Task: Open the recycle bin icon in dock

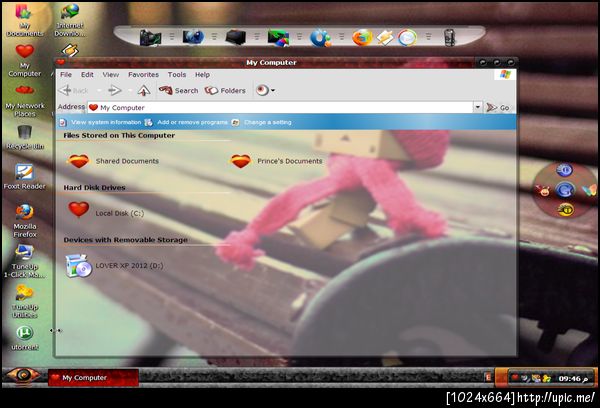Action: 449,38
